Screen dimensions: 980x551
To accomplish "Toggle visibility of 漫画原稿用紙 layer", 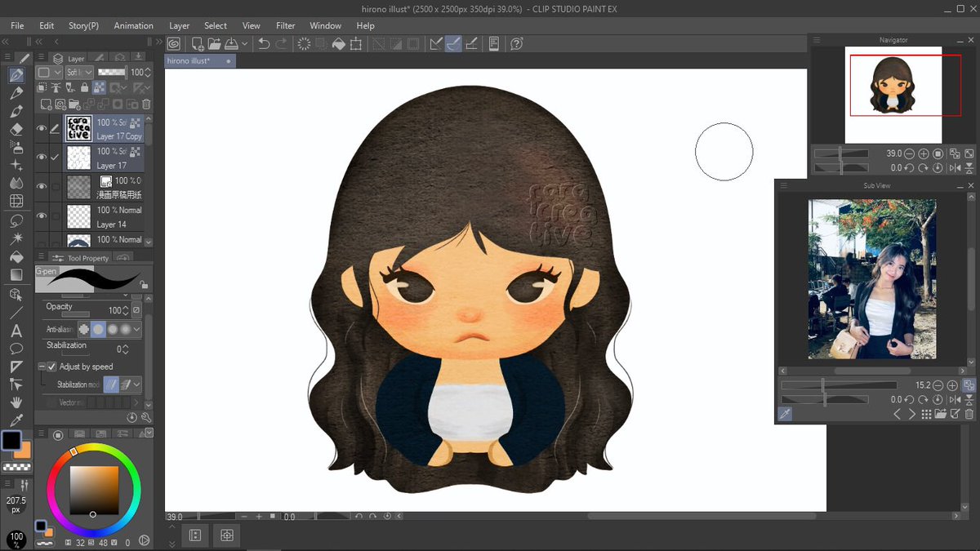I will pos(42,186).
